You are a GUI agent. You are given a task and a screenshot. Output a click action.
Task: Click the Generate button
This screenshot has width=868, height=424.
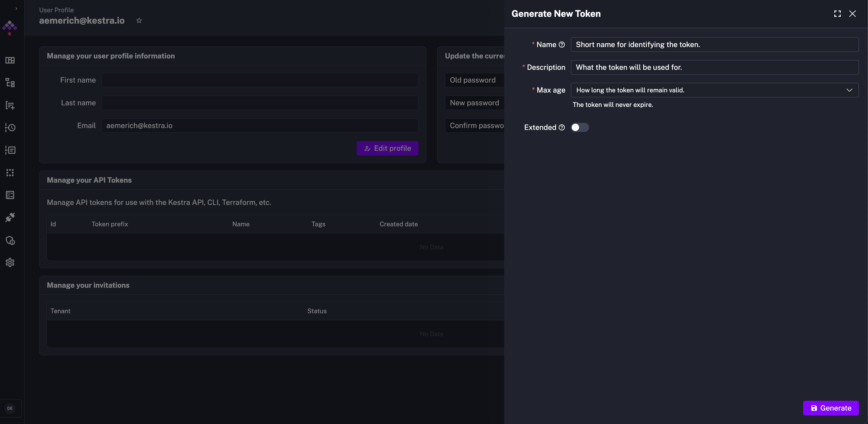pyautogui.click(x=831, y=408)
